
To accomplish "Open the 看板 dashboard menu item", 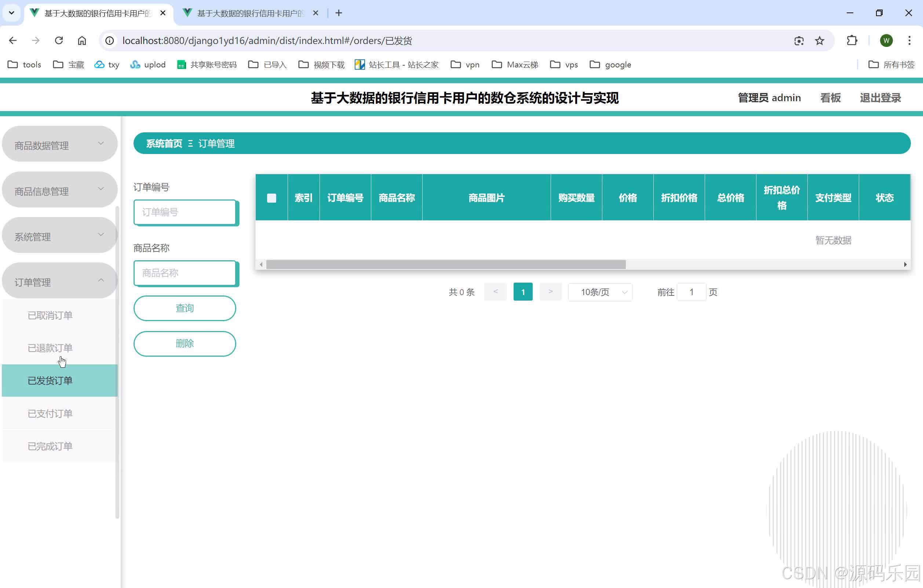I will coord(830,98).
